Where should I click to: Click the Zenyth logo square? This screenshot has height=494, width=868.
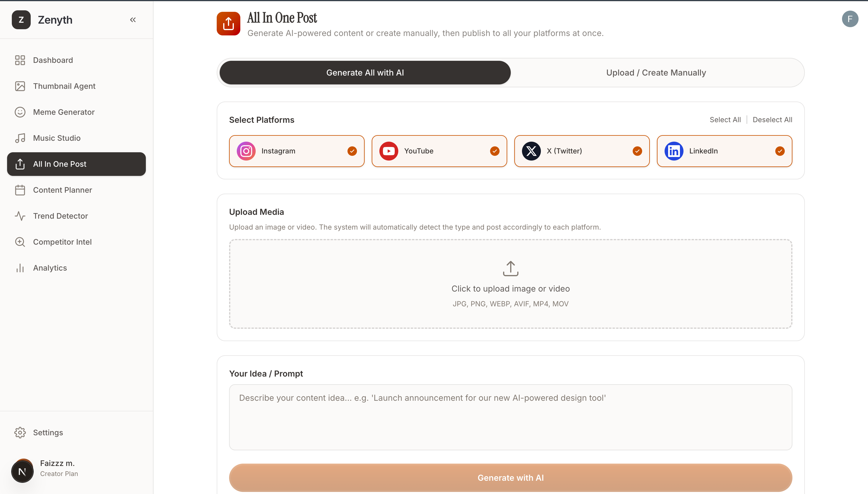click(21, 19)
